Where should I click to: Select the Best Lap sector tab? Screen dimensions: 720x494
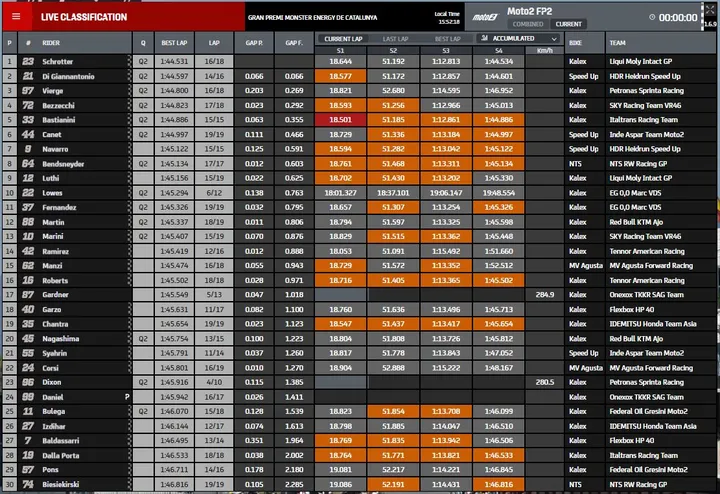coord(447,39)
